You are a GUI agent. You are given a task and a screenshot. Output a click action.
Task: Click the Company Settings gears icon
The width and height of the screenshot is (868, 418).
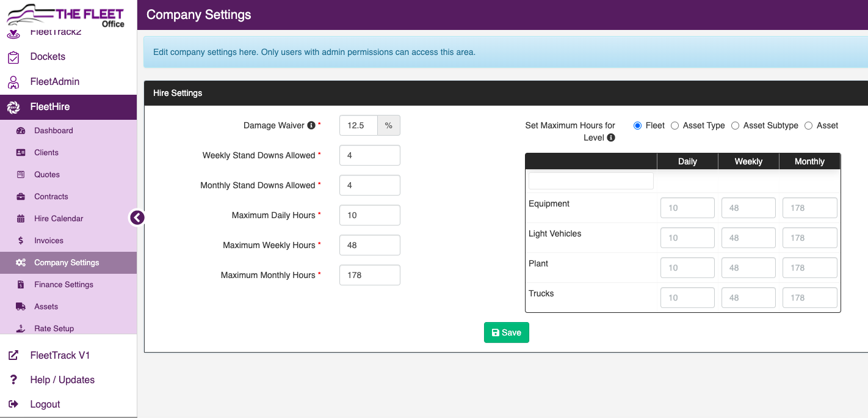pyautogui.click(x=21, y=263)
